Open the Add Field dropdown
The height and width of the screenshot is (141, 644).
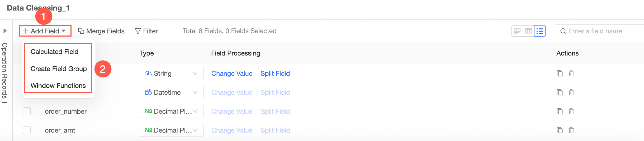point(45,31)
